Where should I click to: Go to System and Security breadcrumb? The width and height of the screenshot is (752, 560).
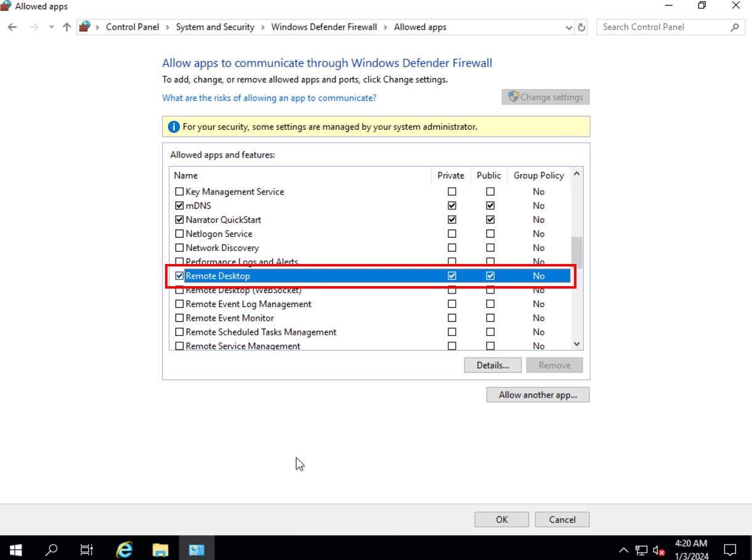coord(215,27)
